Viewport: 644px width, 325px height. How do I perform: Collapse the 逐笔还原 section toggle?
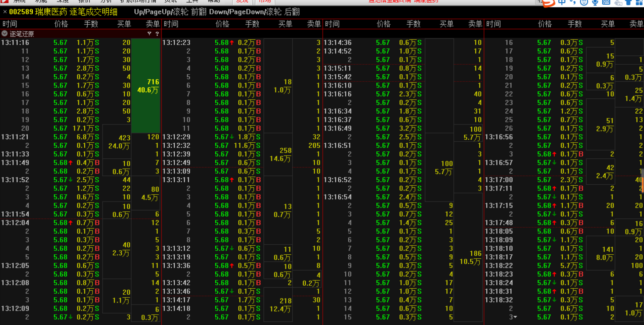click(x=5, y=34)
